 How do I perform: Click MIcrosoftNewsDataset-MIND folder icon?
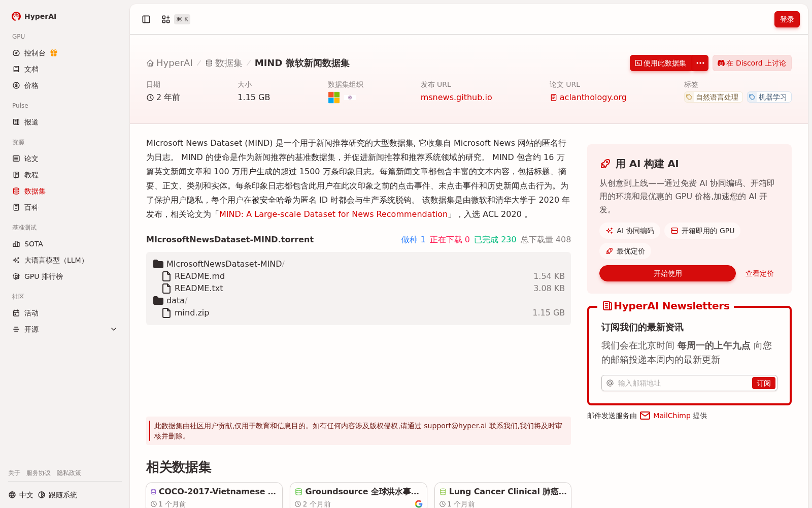pos(158,264)
